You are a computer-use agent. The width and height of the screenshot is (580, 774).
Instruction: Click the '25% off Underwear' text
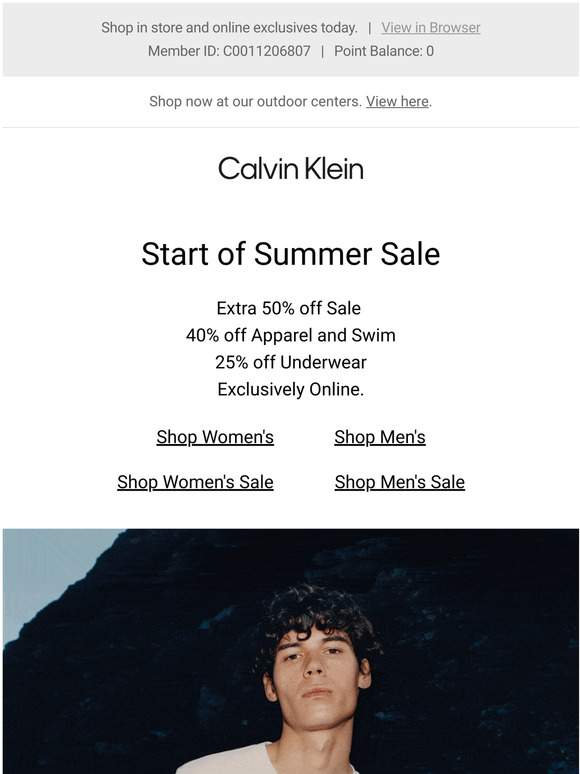290,362
